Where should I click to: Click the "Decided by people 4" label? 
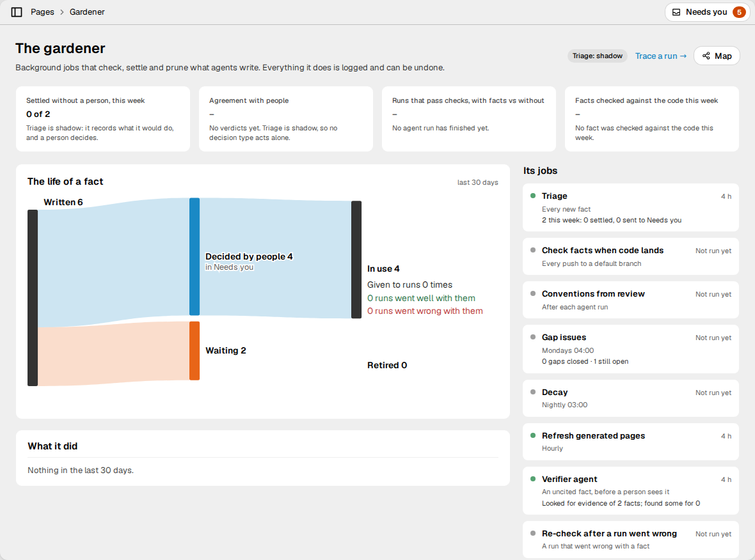pyautogui.click(x=249, y=256)
